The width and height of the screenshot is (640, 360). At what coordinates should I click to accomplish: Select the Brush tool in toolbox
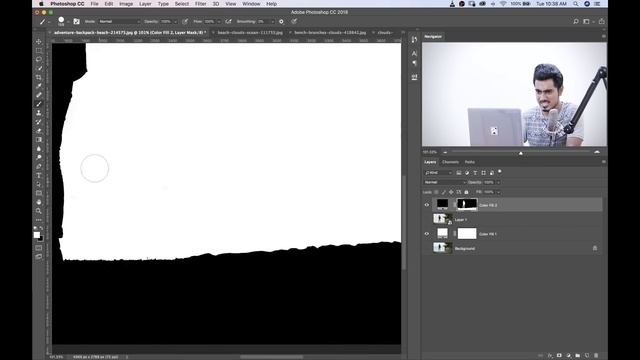tap(39, 104)
